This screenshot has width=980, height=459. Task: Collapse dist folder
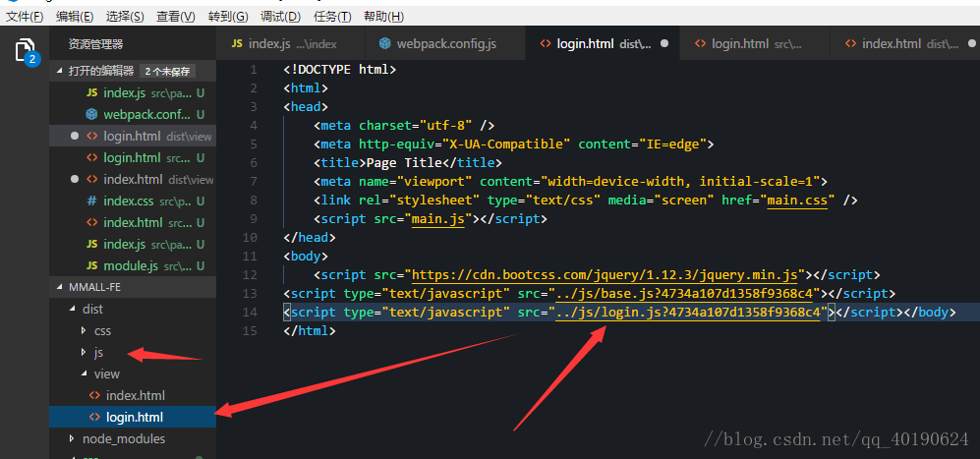pos(73,309)
